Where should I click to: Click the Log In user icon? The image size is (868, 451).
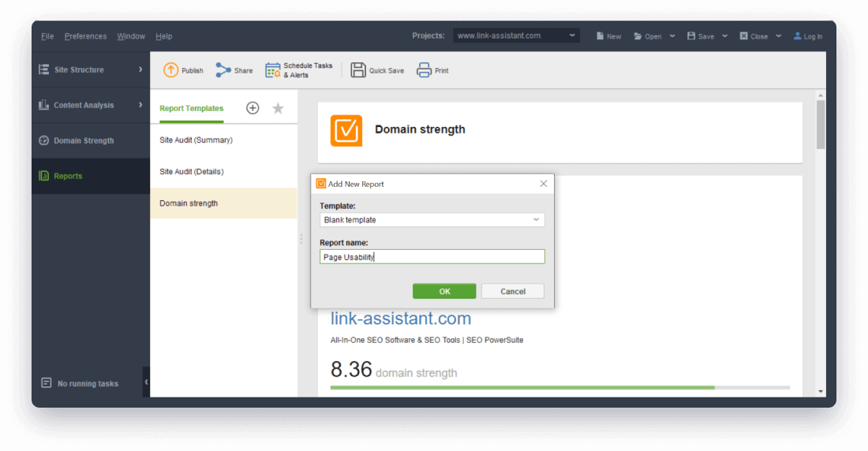pos(797,36)
